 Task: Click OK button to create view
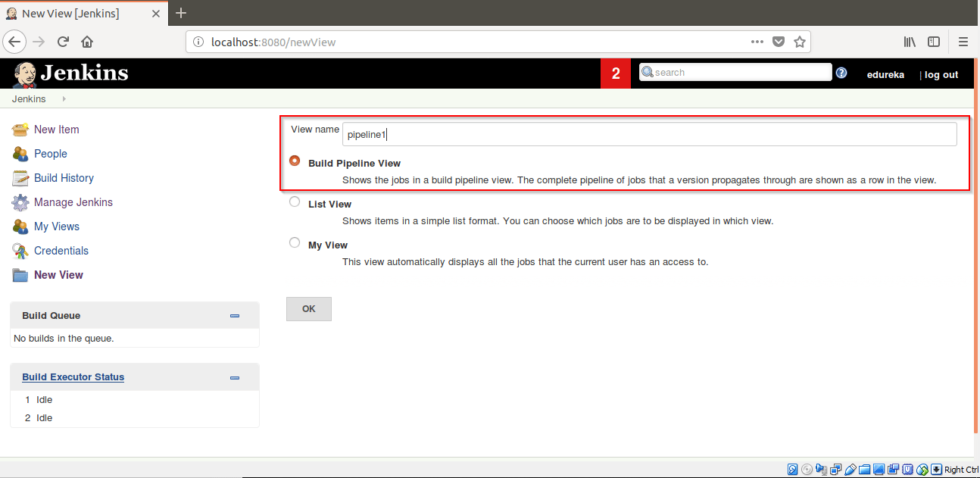pos(309,309)
